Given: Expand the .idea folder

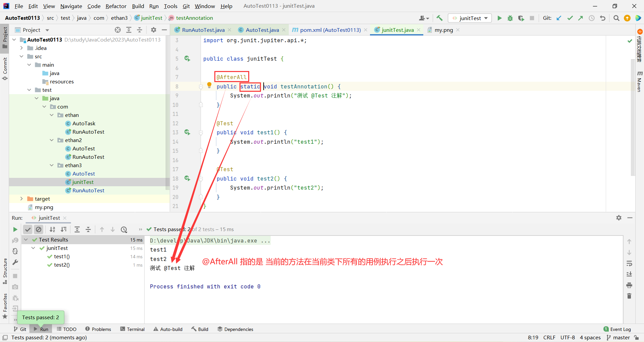Looking at the screenshot, I should [21, 48].
